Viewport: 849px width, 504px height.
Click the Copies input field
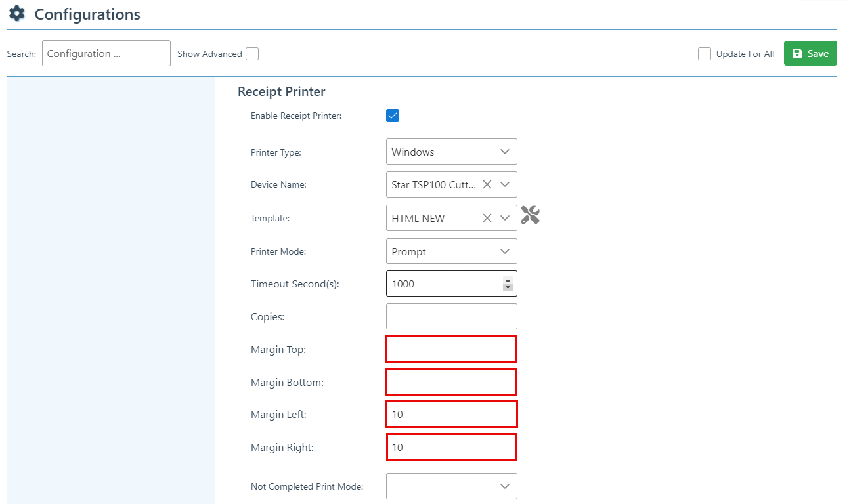(452, 316)
